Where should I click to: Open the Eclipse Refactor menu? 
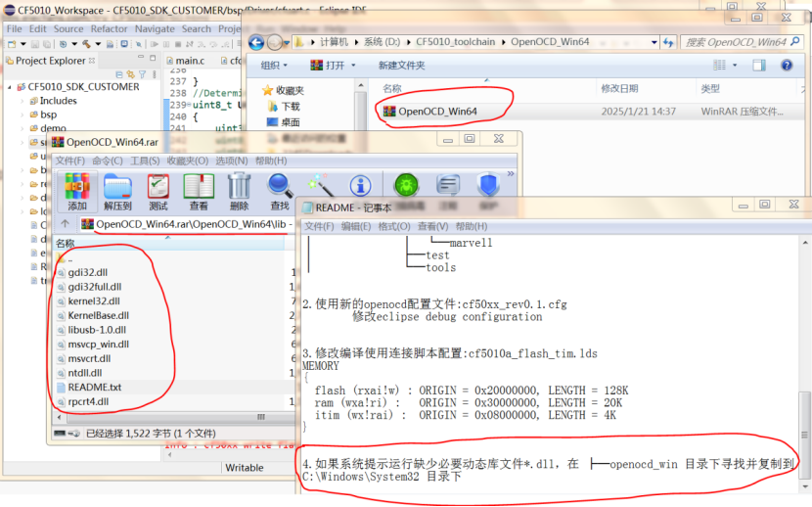coord(109,29)
